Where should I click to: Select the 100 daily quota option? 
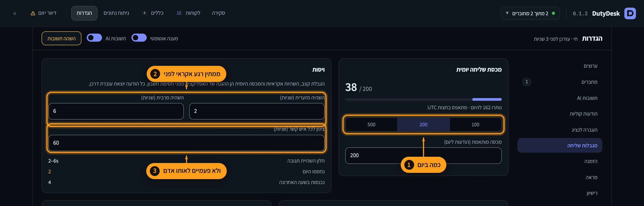click(x=475, y=124)
